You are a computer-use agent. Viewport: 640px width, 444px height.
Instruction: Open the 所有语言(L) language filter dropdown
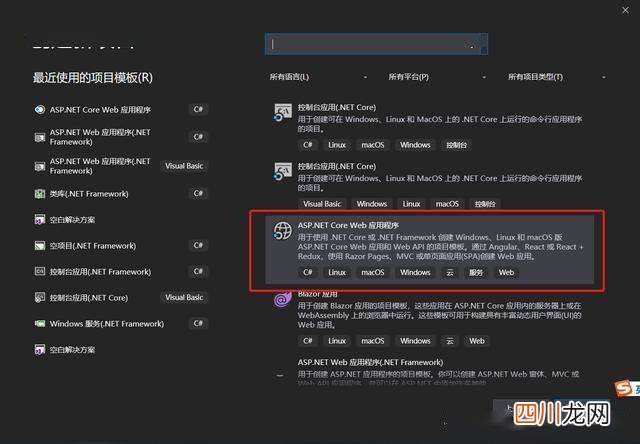318,77
